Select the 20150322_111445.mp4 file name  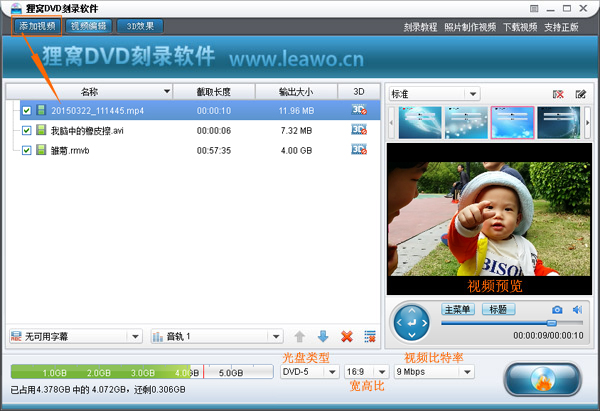[98, 111]
